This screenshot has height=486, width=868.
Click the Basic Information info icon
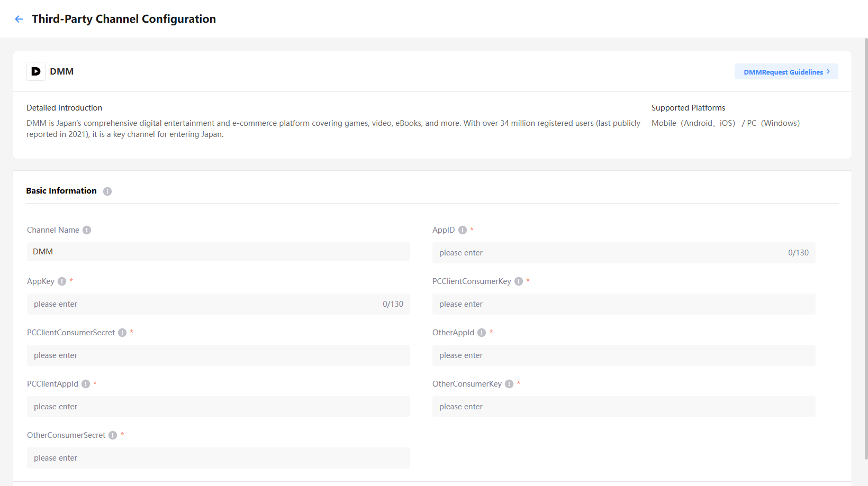click(107, 191)
